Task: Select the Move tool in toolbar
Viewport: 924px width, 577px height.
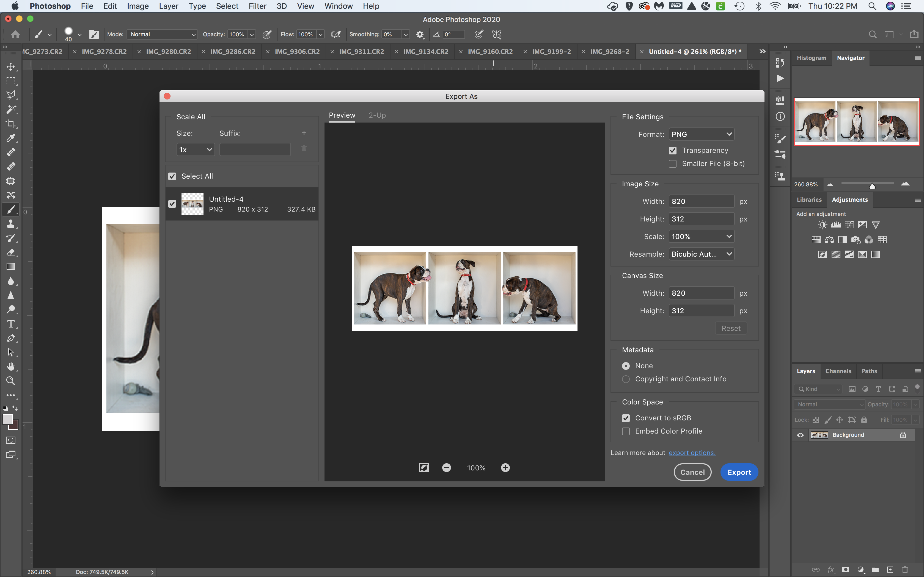Action: (x=10, y=66)
